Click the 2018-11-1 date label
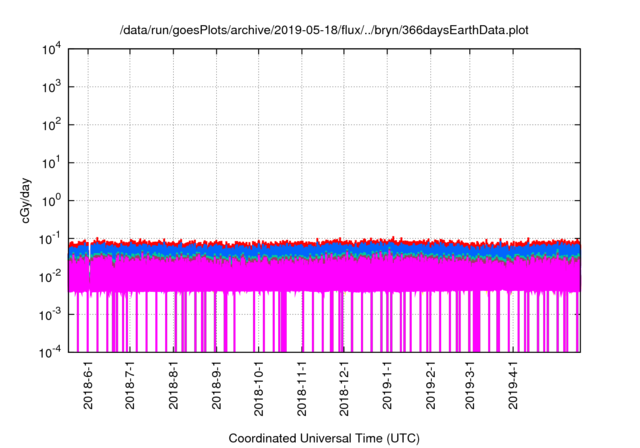 pos(302,388)
